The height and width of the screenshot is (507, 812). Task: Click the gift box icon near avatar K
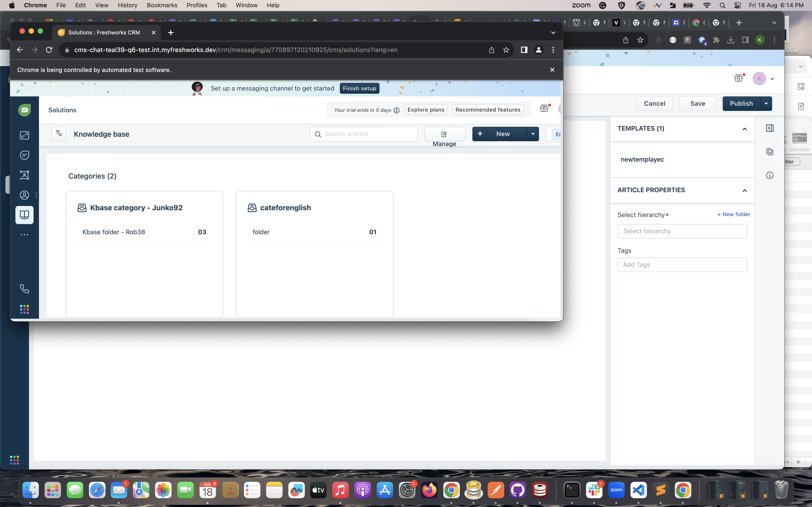(x=739, y=78)
